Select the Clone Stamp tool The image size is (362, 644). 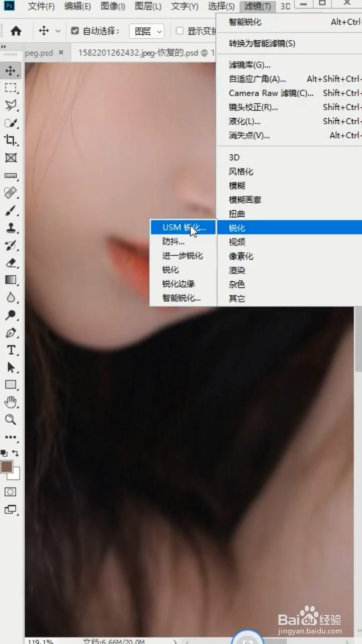(11, 228)
